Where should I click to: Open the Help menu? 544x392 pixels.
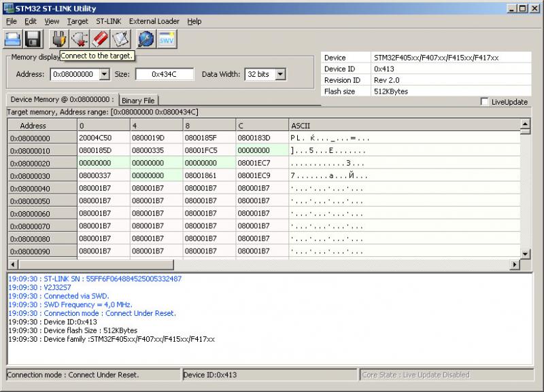(x=194, y=22)
